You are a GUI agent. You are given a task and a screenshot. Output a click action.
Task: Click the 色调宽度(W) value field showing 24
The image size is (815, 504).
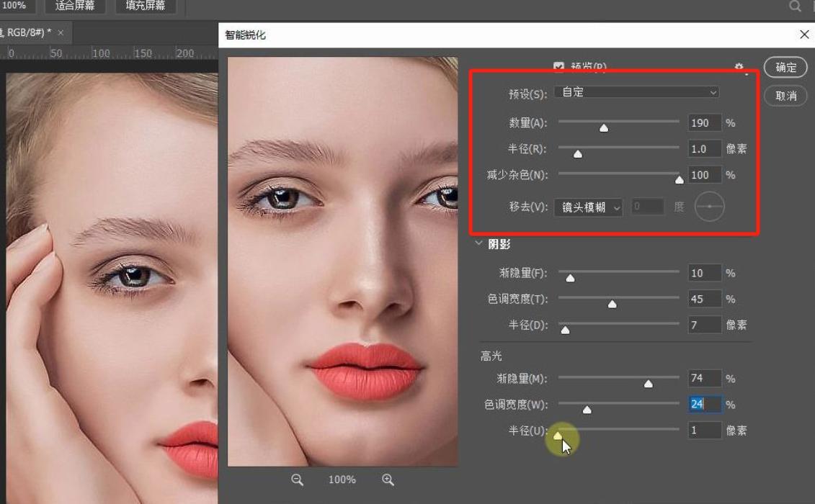(x=704, y=404)
